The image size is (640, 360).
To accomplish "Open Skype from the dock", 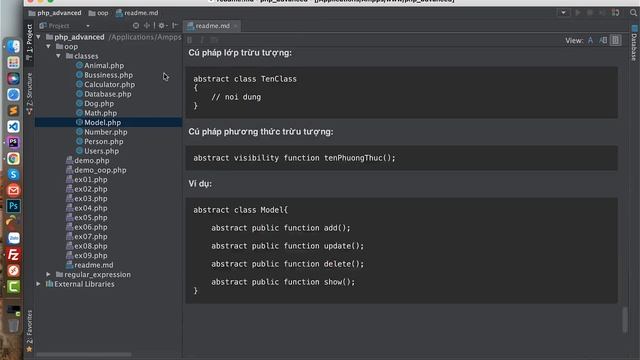I will pos(13,174).
